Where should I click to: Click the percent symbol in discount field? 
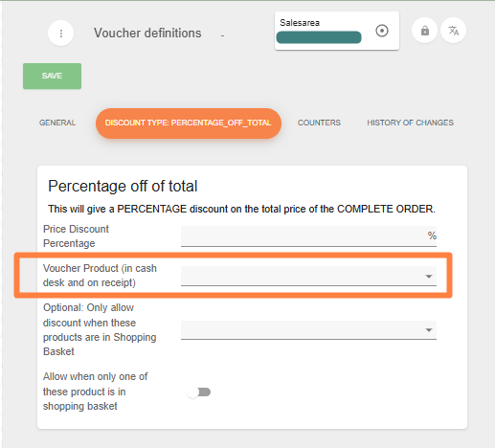point(432,235)
